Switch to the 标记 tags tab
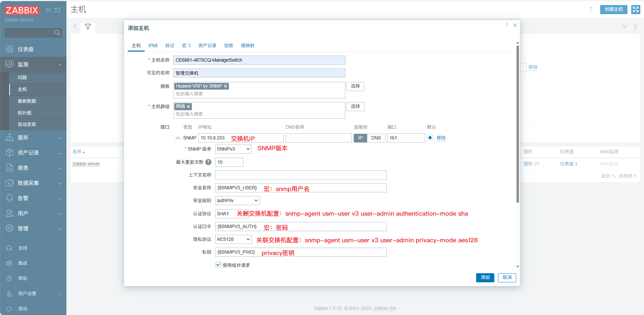644x315 pixels. [x=170, y=45]
